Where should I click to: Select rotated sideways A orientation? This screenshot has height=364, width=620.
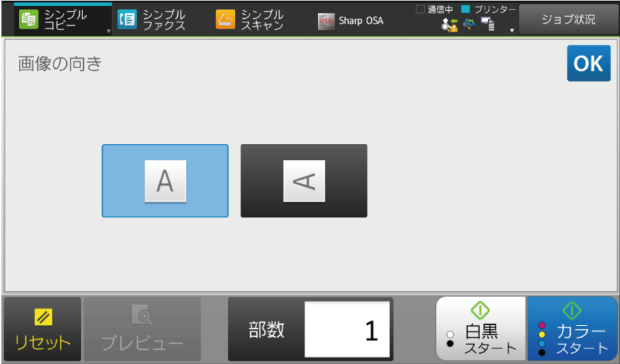pyautogui.click(x=304, y=181)
